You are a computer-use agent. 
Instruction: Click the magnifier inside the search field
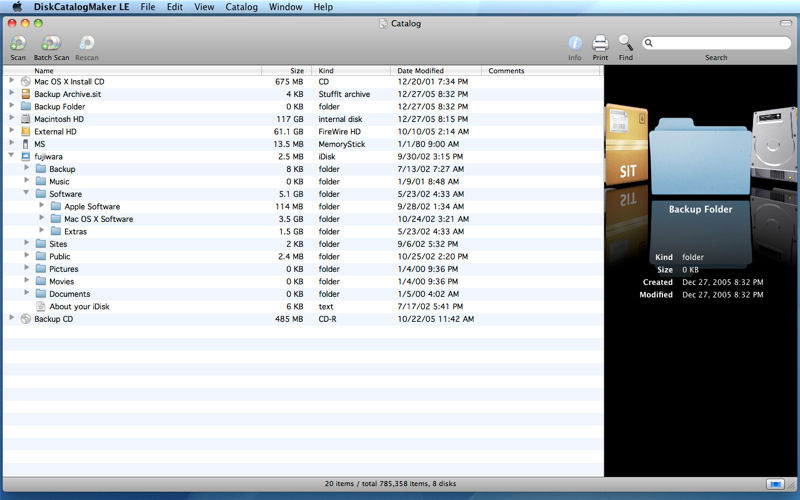(648, 43)
